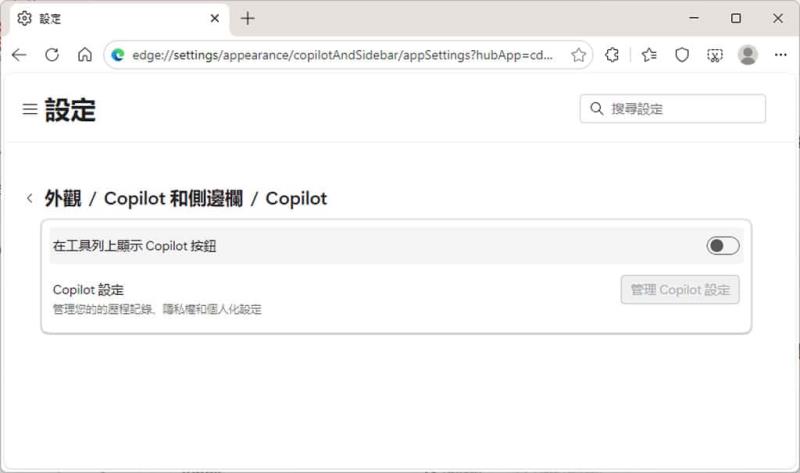Click the Copilot 設定 label

click(88, 290)
